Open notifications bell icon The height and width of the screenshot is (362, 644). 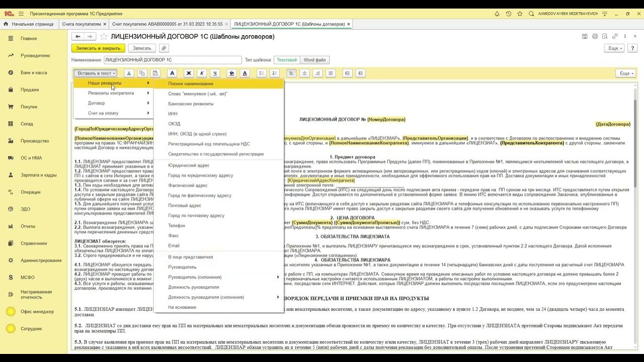click(x=497, y=14)
